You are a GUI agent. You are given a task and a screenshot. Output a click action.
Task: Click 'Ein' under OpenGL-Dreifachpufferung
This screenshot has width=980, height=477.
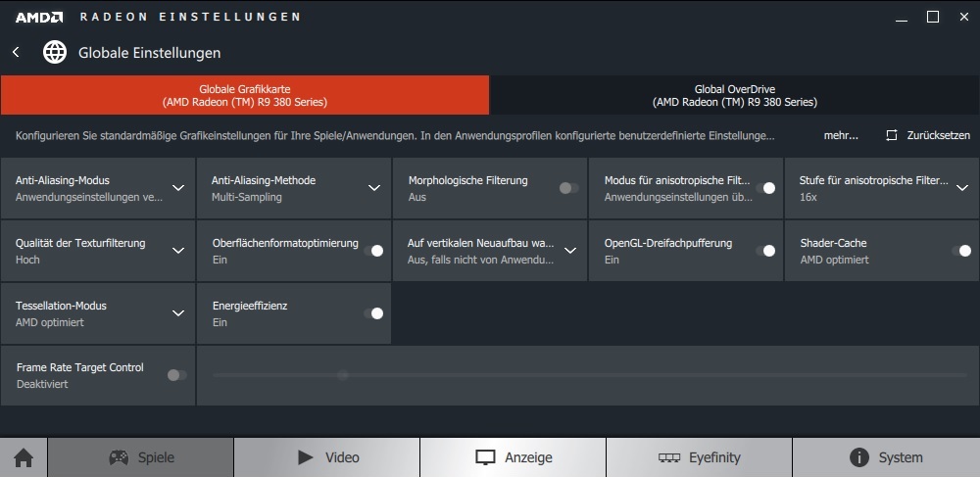pos(612,260)
